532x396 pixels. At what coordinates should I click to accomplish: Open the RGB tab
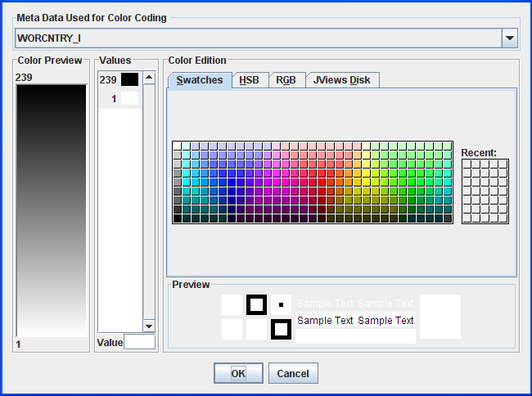click(286, 80)
